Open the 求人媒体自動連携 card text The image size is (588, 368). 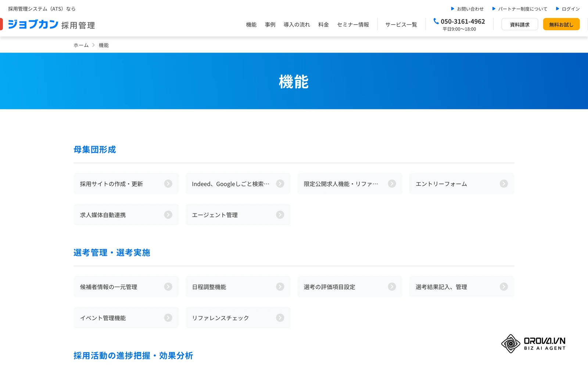[103, 215]
